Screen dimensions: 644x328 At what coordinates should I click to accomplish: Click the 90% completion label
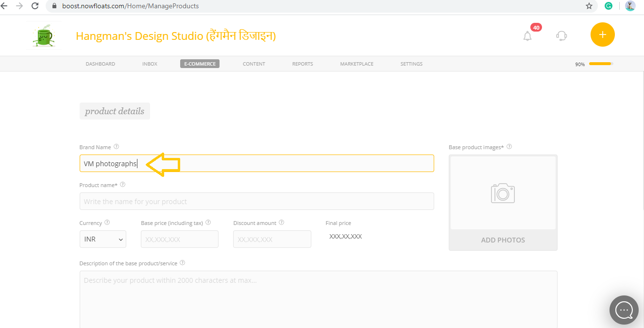coord(580,64)
